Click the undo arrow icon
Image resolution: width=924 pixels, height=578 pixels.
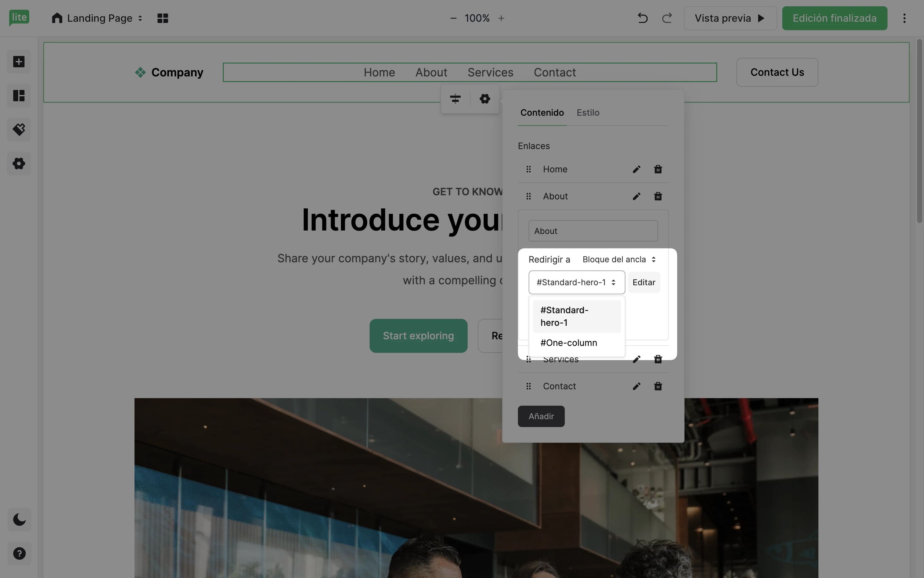(642, 18)
